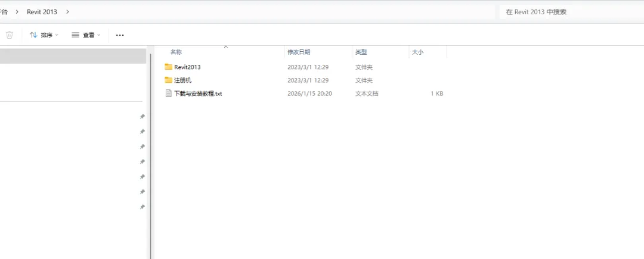644x259 pixels.
Task: Expand the chevron before Revit 2013 breadcrumb
Action: (17, 12)
